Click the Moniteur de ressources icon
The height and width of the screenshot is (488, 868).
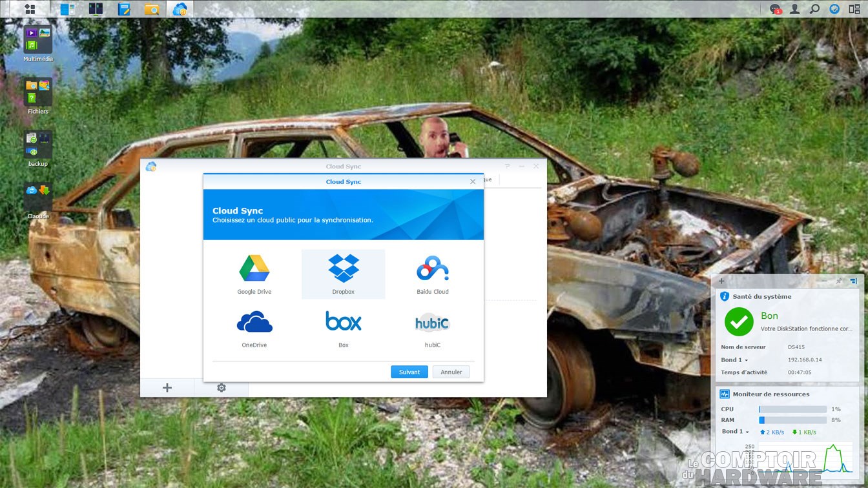coord(725,394)
